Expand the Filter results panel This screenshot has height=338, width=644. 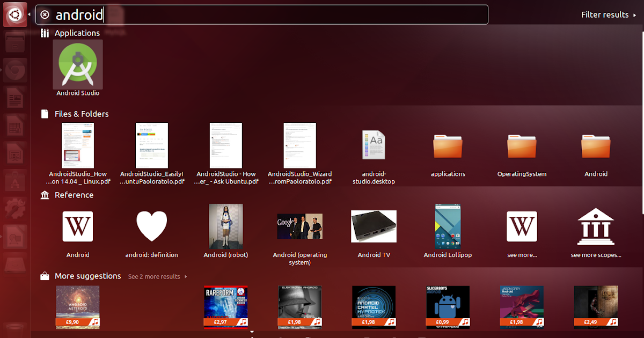[x=609, y=15]
